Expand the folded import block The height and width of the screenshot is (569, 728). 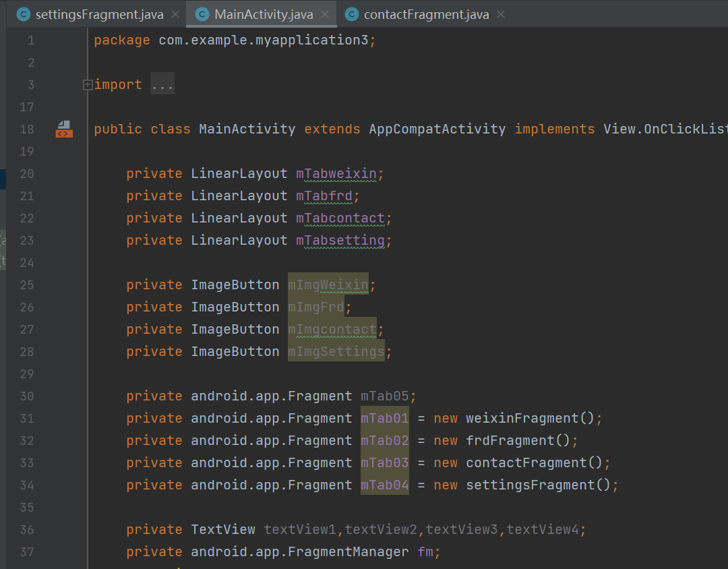87,85
